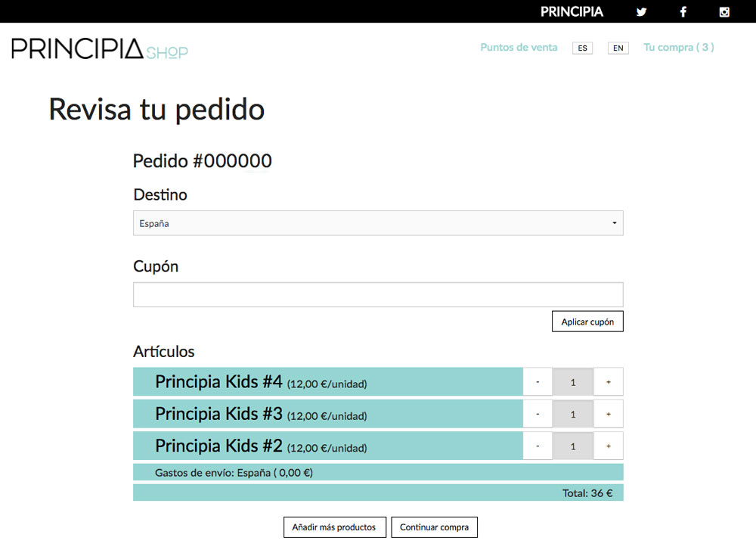This screenshot has height=547, width=756.
Task: Open the Instagram icon in top bar
Action: [x=724, y=12]
